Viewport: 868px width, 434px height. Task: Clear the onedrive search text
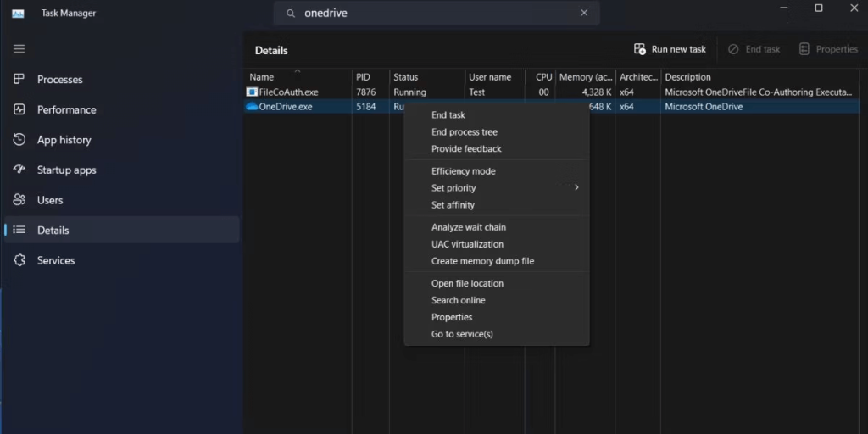point(584,13)
